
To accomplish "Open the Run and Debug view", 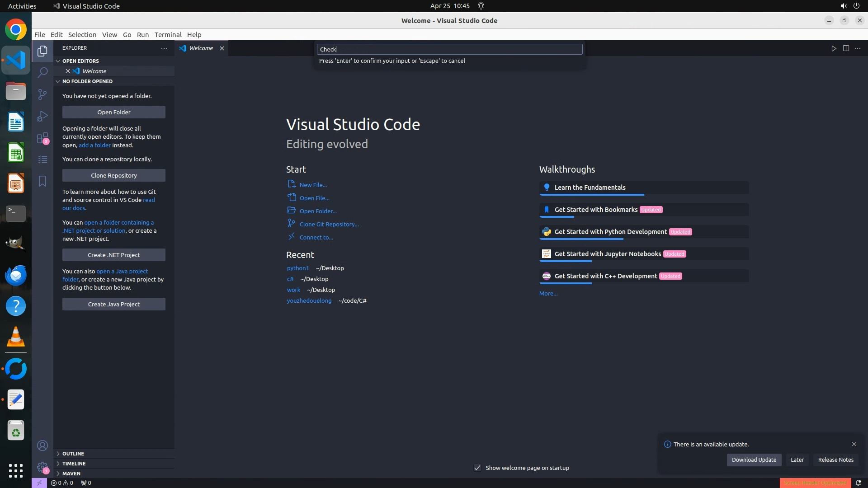I will pos(42,116).
